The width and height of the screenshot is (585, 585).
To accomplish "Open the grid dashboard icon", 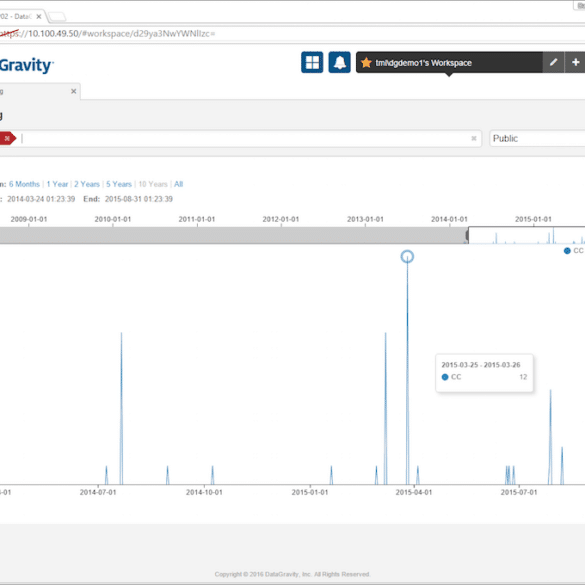I will click(x=312, y=62).
